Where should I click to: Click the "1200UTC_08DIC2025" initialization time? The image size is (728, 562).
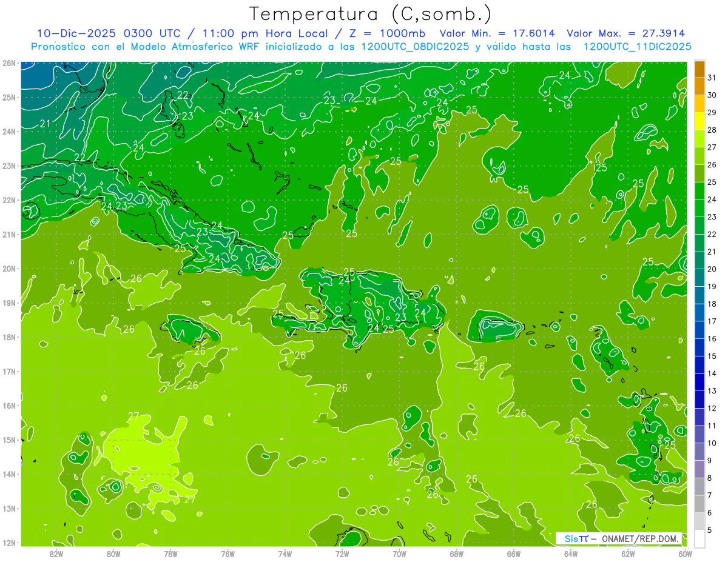click(x=415, y=47)
